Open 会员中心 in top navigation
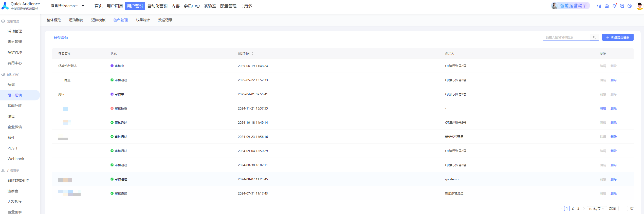Viewport: 644px width, 214px height. pos(192,6)
